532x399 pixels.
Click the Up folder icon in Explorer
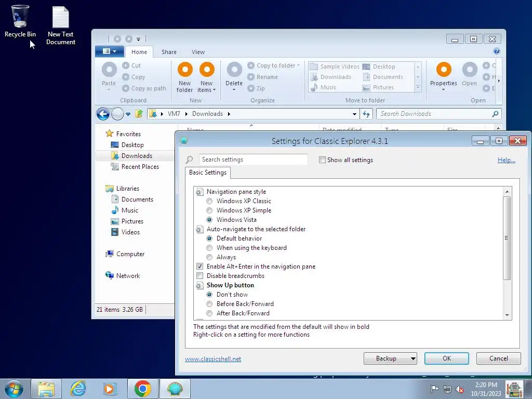tap(139, 114)
